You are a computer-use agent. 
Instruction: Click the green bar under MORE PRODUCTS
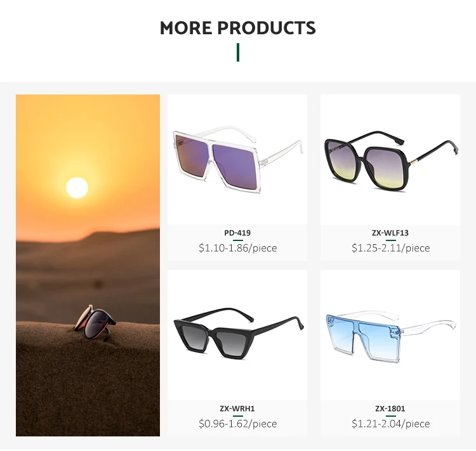tap(238, 52)
